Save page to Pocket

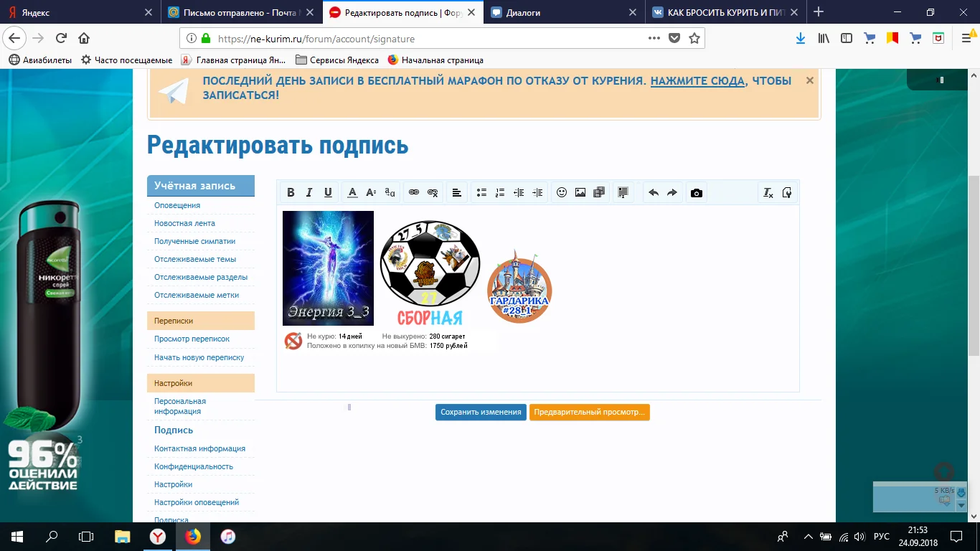(674, 39)
